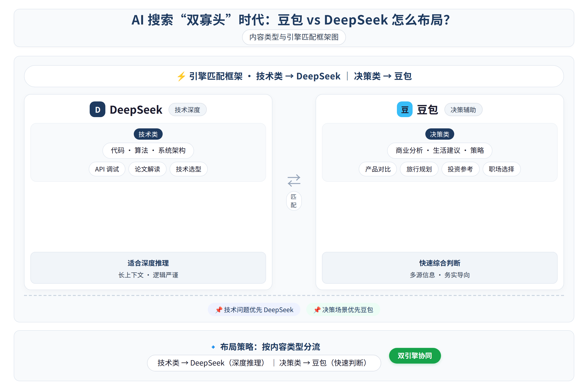Select the 职场选择 chip
Image resolution: width=588 pixels, height=392 pixels.
tap(502, 169)
